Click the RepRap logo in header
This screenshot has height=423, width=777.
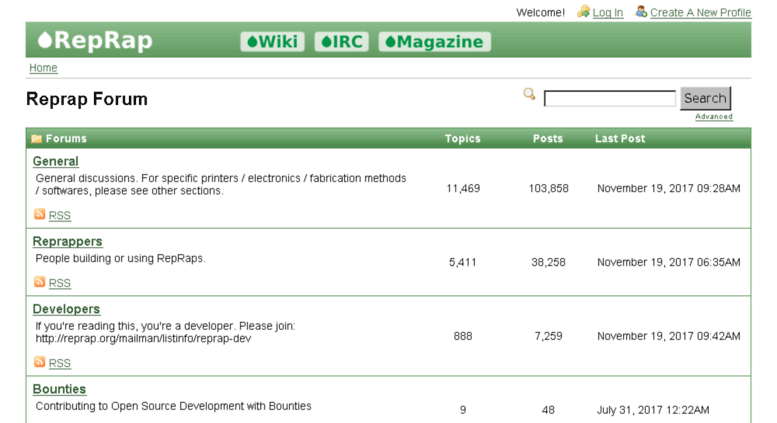pos(95,41)
